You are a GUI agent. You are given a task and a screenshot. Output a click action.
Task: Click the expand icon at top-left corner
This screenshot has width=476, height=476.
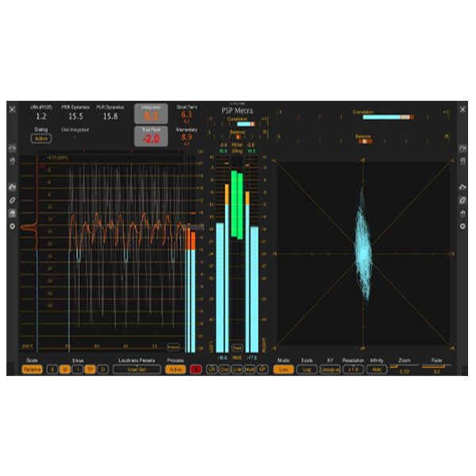12,109
